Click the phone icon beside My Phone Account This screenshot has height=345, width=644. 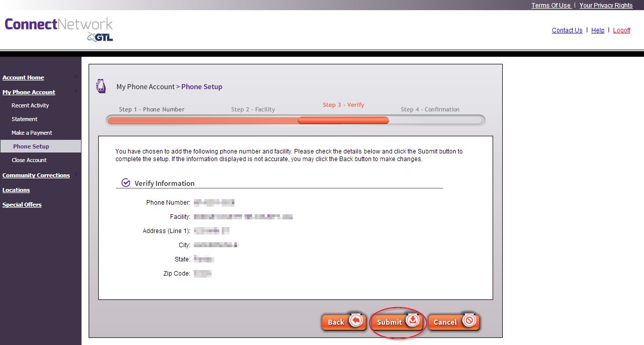point(101,86)
